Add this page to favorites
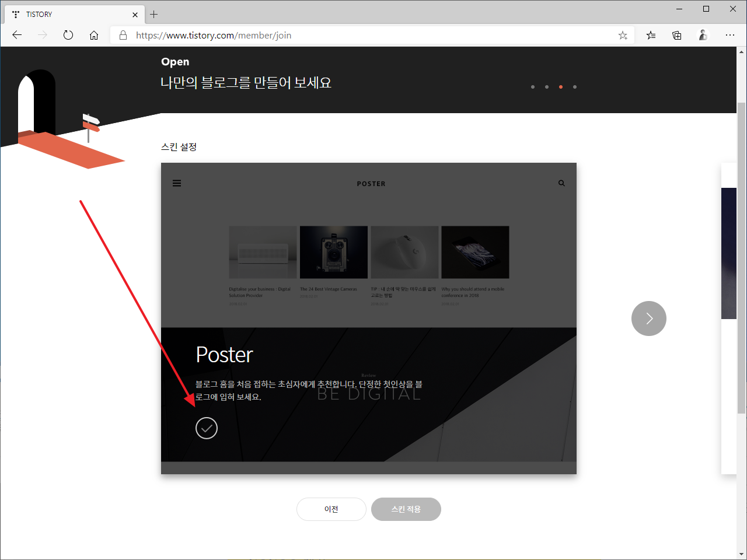 point(623,35)
